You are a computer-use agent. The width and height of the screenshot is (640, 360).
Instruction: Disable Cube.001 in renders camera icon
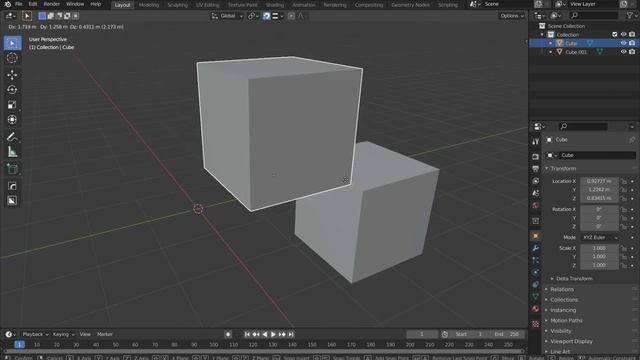(x=632, y=52)
